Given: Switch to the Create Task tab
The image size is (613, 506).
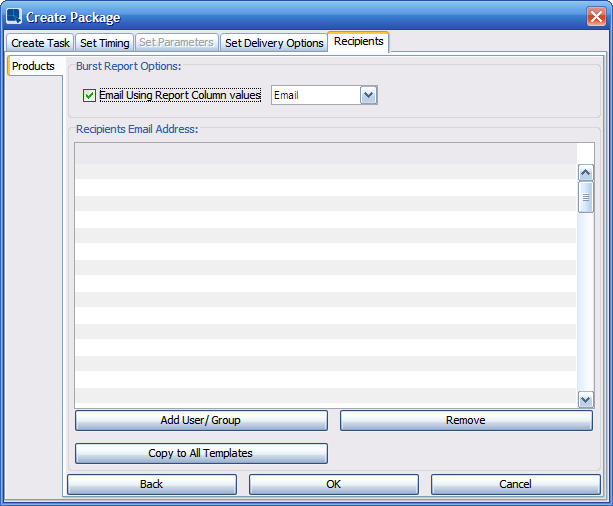Looking at the screenshot, I should click(x=40, y=43).
